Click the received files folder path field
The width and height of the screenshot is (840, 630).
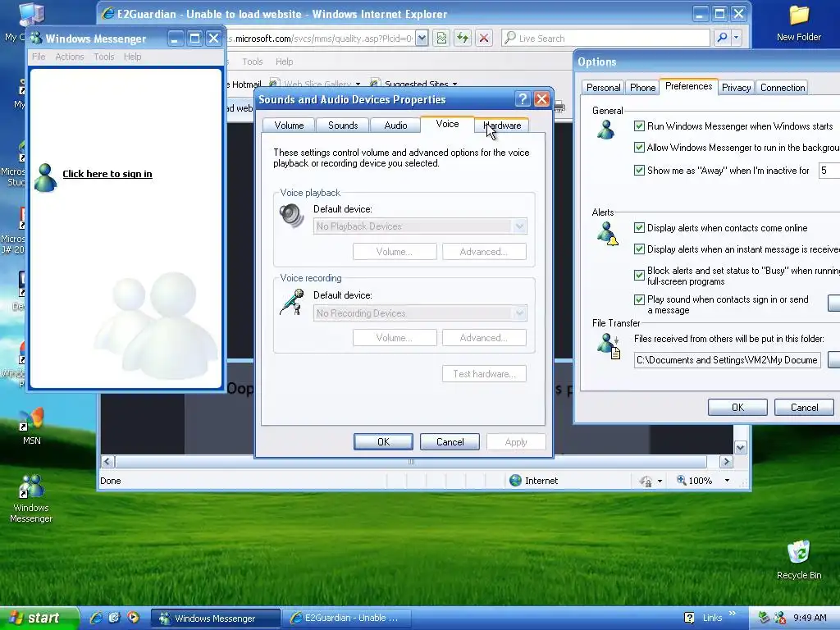pyautogui.click(x=727, y=360)
